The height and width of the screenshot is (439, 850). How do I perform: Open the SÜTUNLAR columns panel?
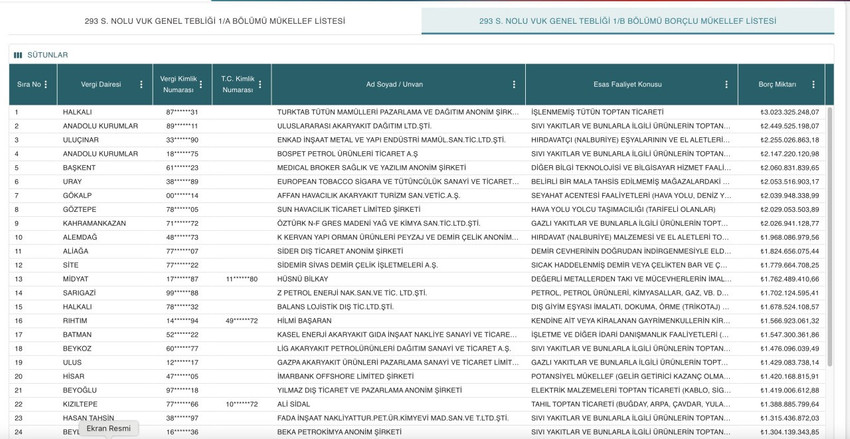coord(41,55)
